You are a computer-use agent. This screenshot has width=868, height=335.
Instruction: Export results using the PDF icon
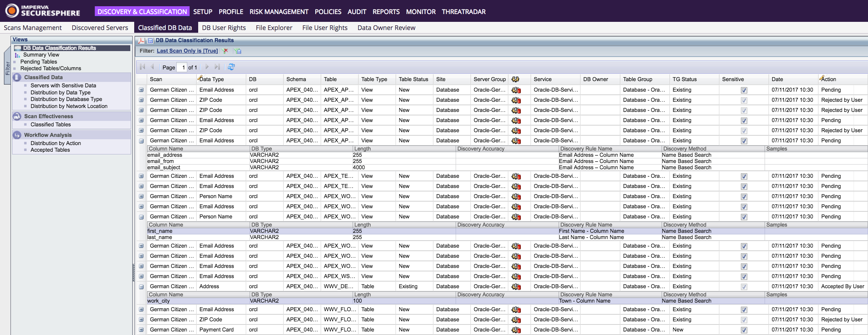pos(141,41)
